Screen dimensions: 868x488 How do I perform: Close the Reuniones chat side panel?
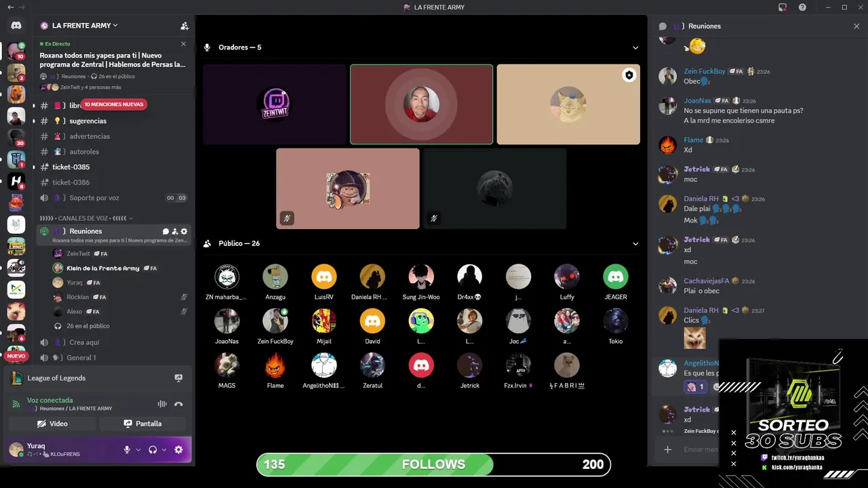click(856, 26)
